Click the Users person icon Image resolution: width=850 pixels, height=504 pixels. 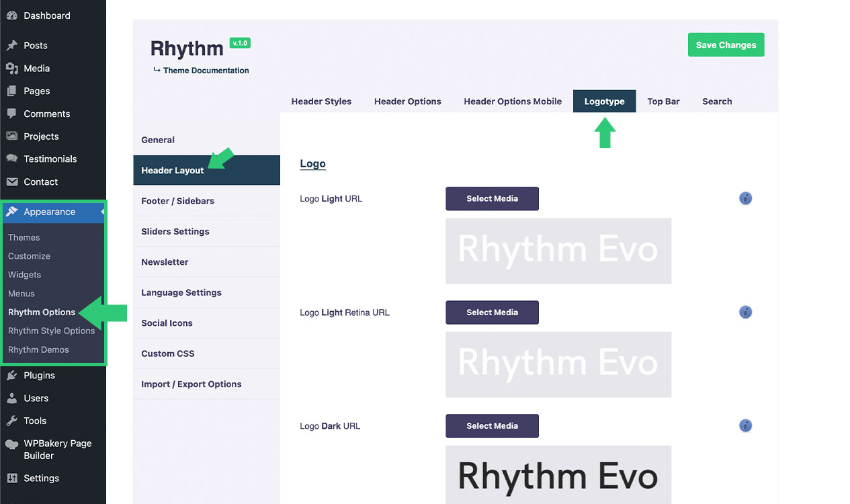11,398
